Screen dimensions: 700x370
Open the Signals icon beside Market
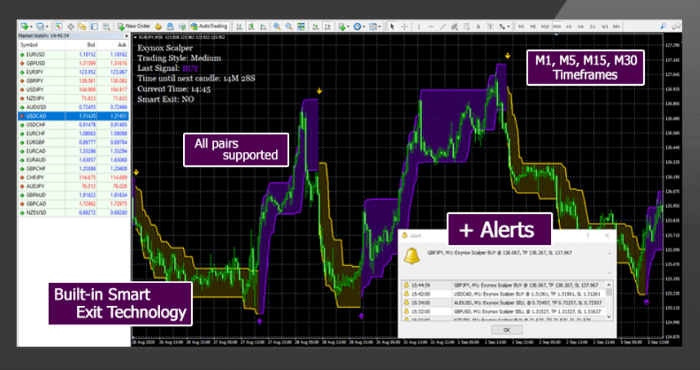(x=170, y=26)
